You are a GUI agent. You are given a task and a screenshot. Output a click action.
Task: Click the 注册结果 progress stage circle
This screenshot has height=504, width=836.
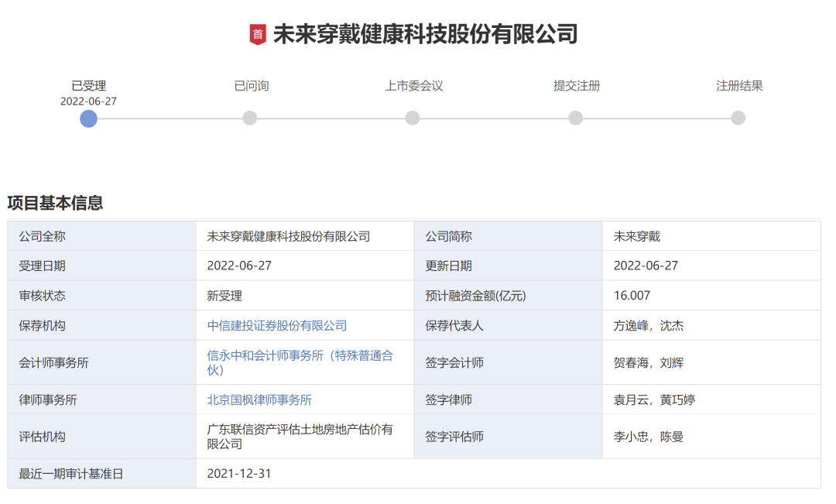click(x=738, y=118)
